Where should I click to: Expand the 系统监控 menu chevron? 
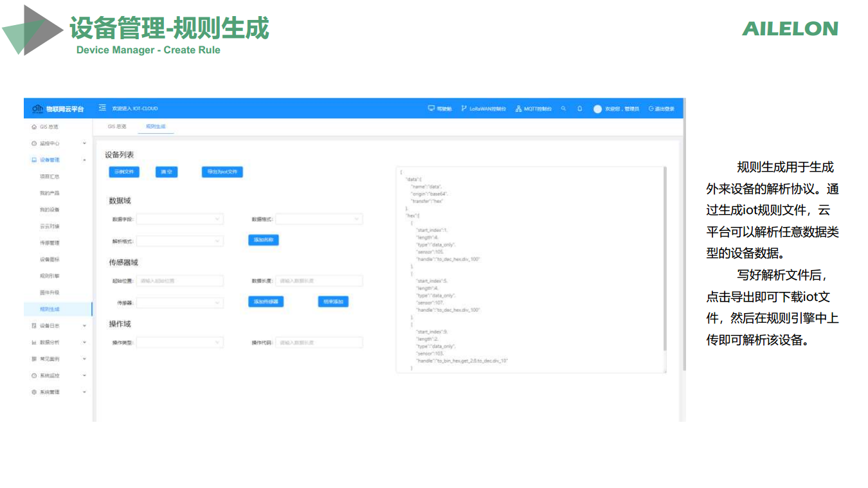click(x=84, y=375)
